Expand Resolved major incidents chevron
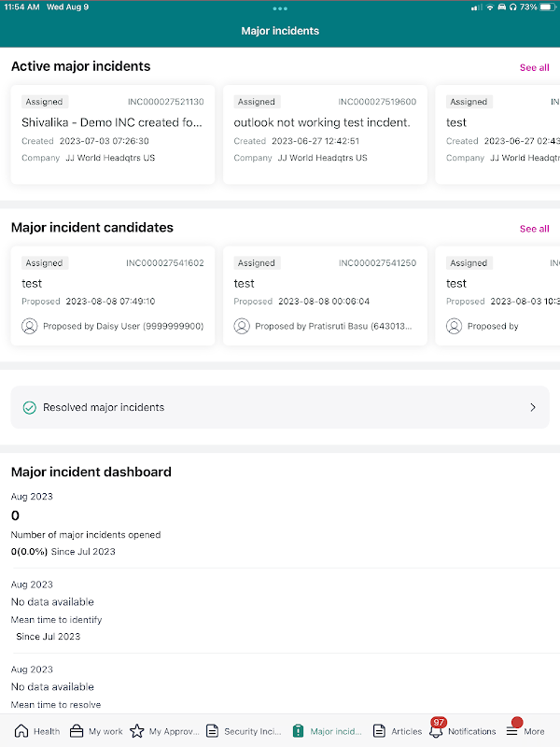Screen dimensions: 560x747 pos(533,407)
